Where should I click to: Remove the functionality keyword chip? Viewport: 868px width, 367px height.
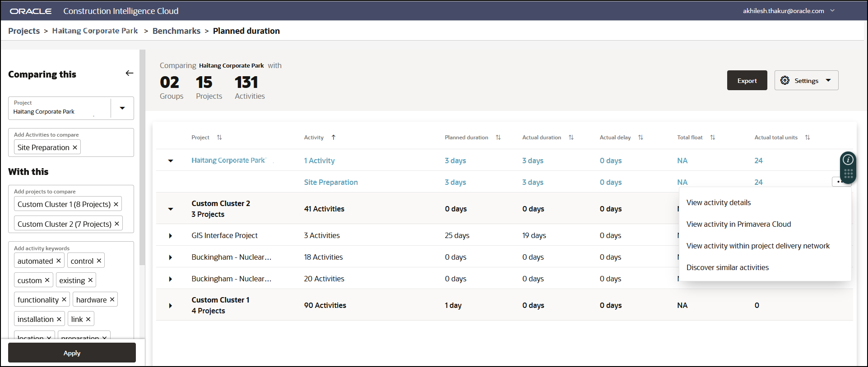[x=64, y=299]
